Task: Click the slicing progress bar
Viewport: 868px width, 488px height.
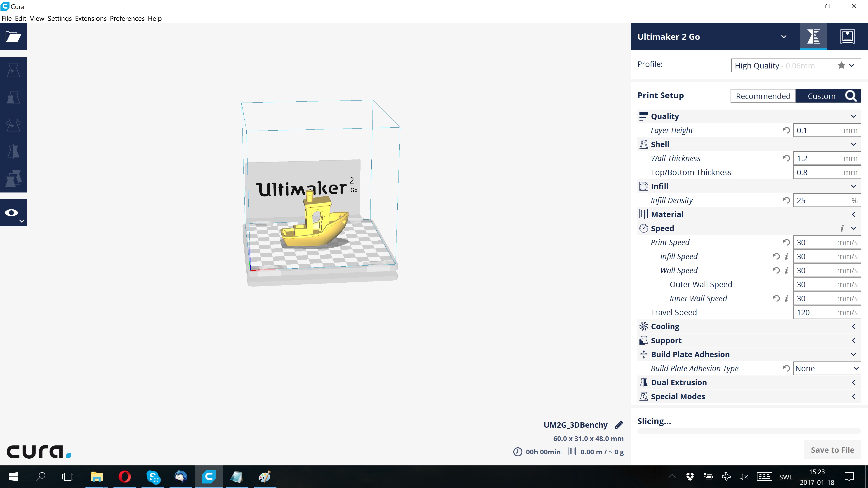Action: tap(749, 431)
